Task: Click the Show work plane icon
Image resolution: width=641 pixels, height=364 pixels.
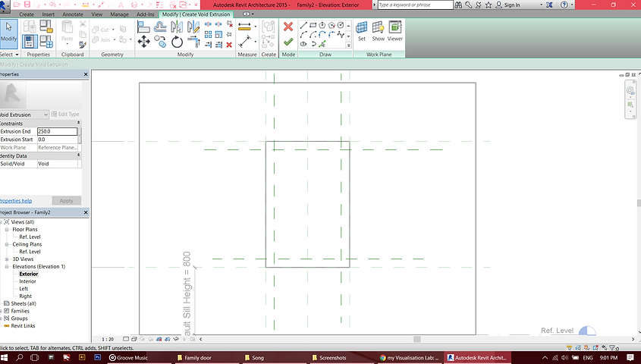Action: pos(378,31)
